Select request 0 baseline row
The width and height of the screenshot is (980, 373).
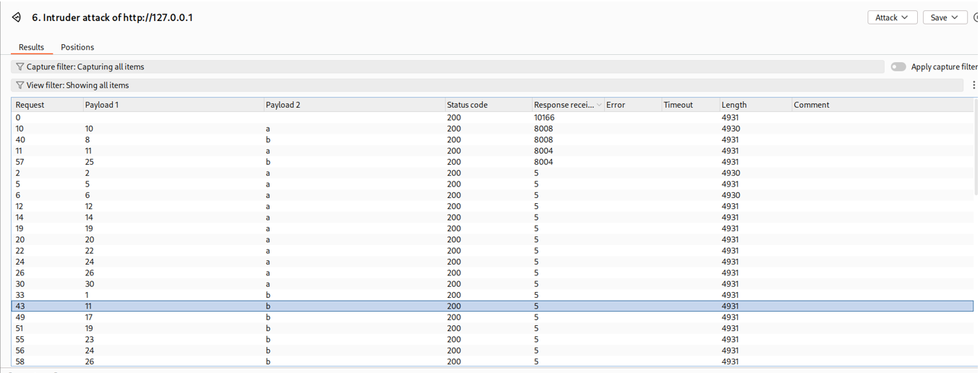[217, 117]
